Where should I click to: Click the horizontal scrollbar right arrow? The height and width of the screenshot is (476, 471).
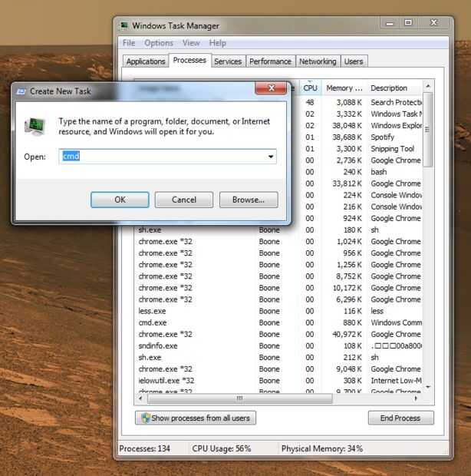(x=416, y=398)
